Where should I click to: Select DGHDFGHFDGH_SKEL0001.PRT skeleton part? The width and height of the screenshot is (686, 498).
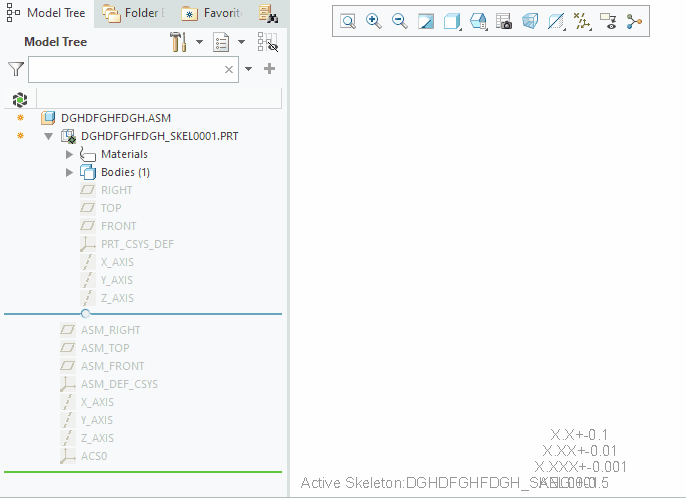tap(159, 137)
